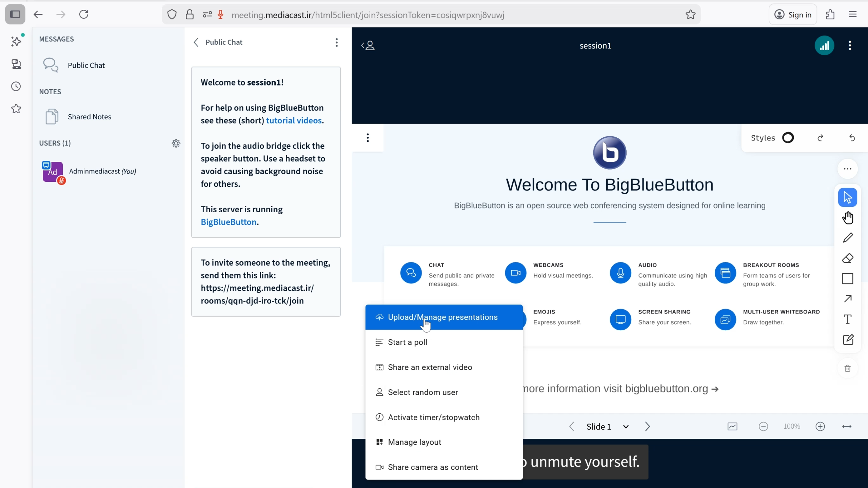
Task: Open the connection status indicator
Action: tap(824, 45)
